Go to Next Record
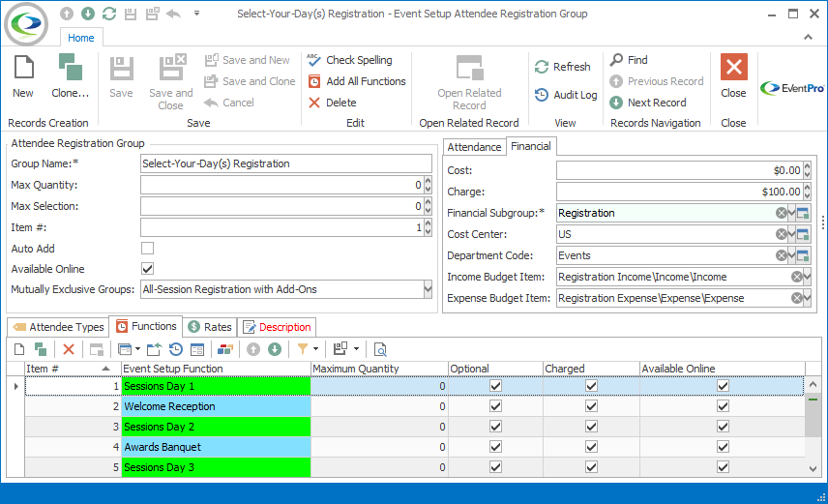The height and width of the screenshot is (504, 828). click(648, 103)
